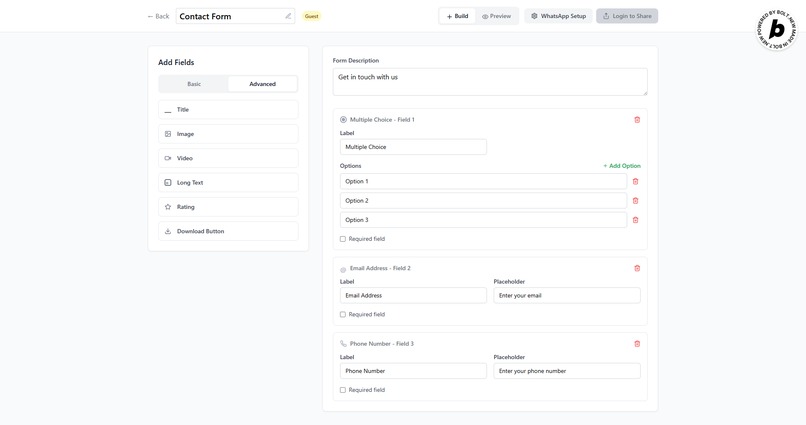806x425 pixels.
Task: Click the phone icon in Phone Number header
Action: click(x=343, y=344)
